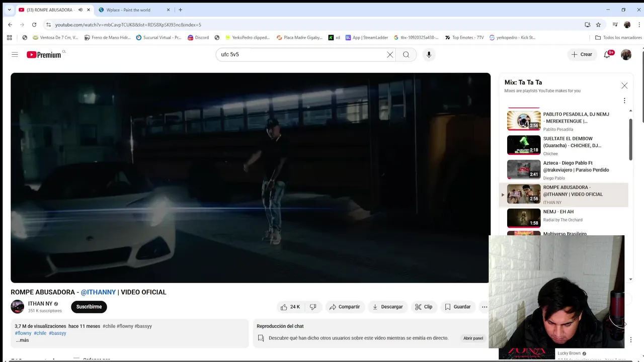Select current ROMPE ABUSADORA playlist item
644x362 pixels.
(564, 194)
